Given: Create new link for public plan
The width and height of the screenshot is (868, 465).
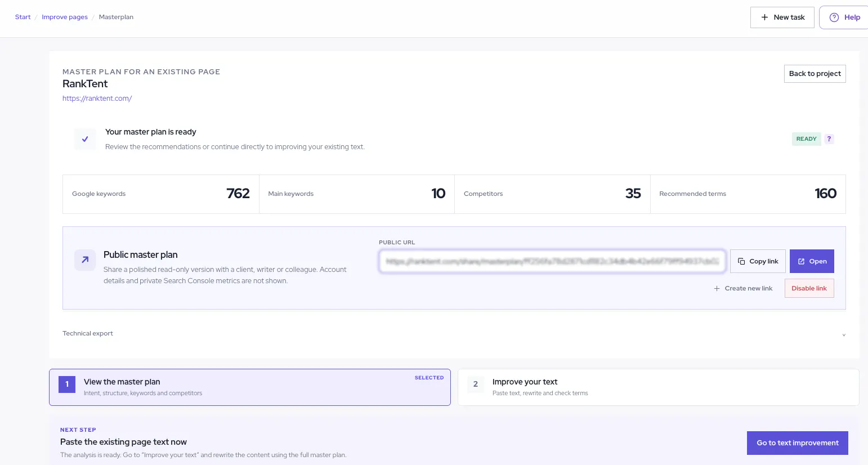Looking at the screenshot, I should coord(743,288).
